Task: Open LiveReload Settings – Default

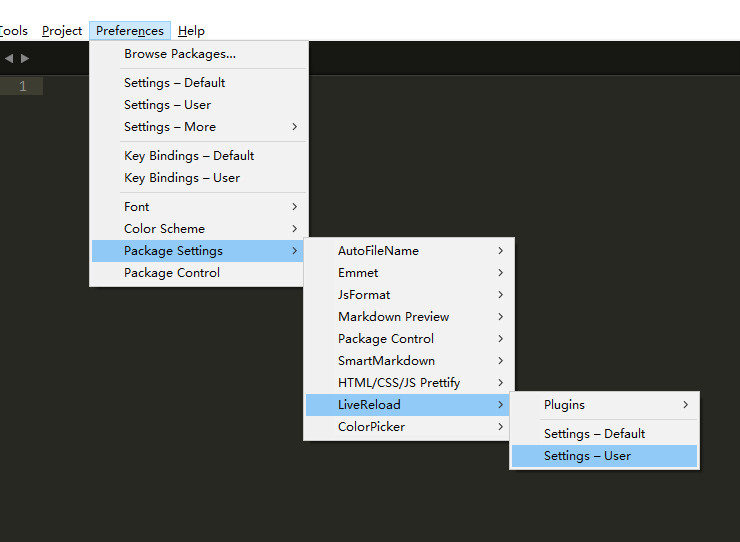Action: [x=604, y=433]
